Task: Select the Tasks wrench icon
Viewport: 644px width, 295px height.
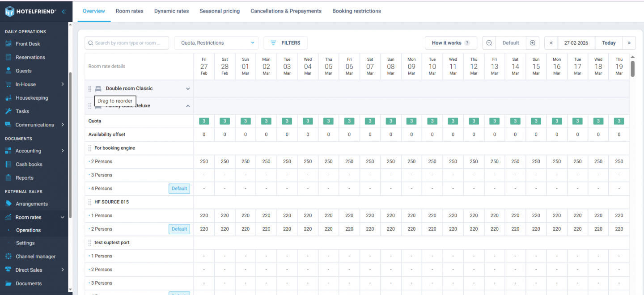Action: (9, 111)
